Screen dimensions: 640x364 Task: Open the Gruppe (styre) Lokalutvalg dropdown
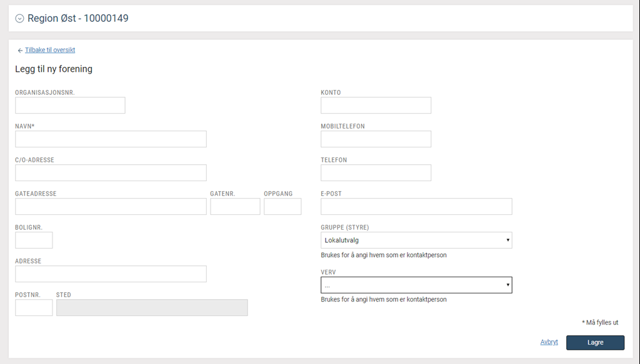click(x=416, y=240)
